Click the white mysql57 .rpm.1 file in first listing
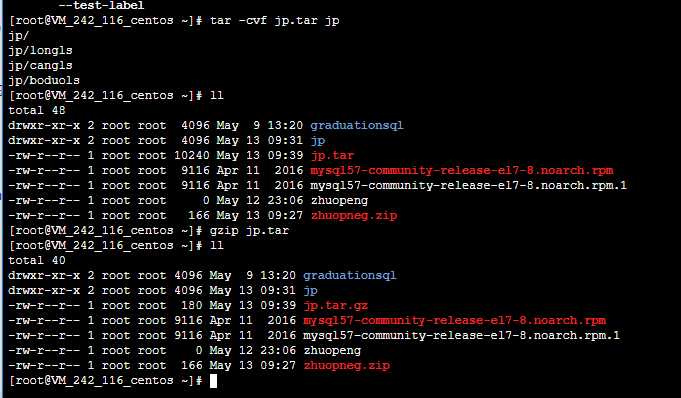 coord(469,186)
